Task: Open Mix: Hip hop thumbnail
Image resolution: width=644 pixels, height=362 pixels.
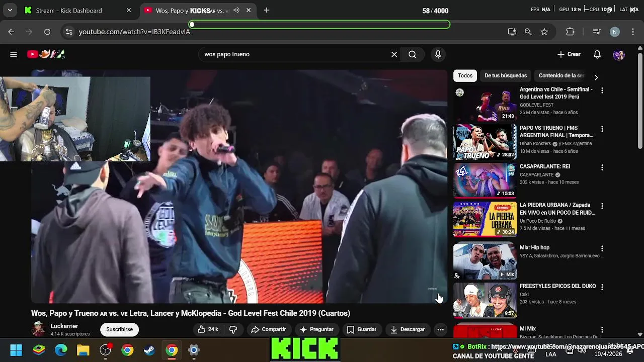Action: 485,261
